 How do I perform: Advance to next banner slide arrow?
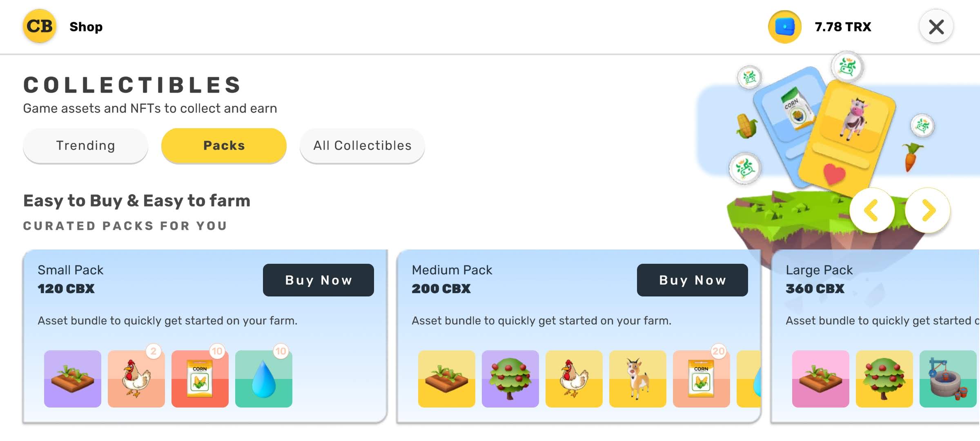coord(928,210)
